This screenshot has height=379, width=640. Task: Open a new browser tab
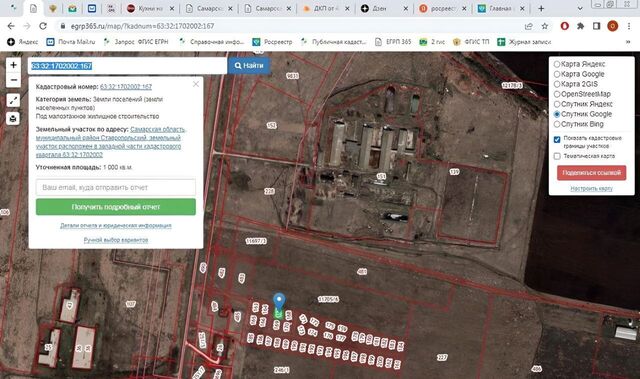541,8
